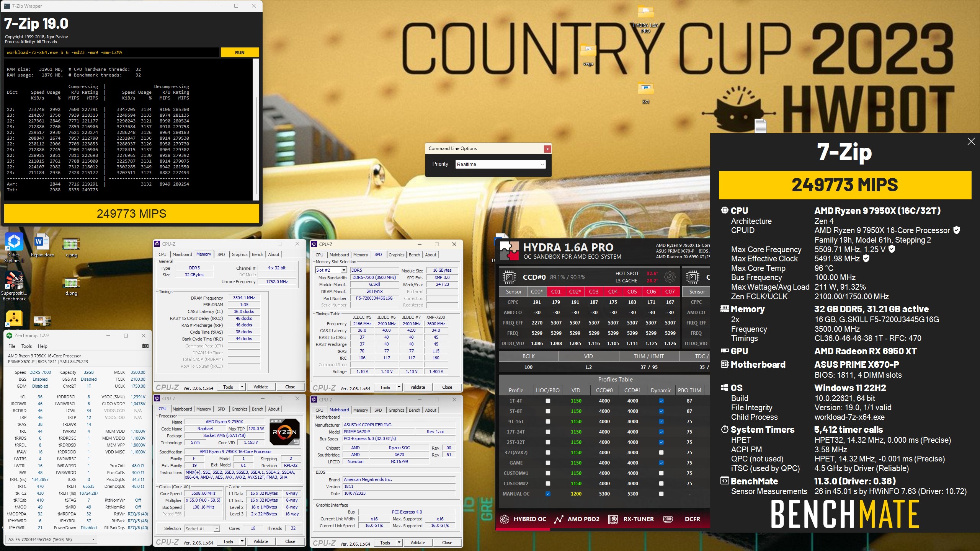Toggle HOC/PBO checkbox for 1T-4T profile

(x=548, y=401)
